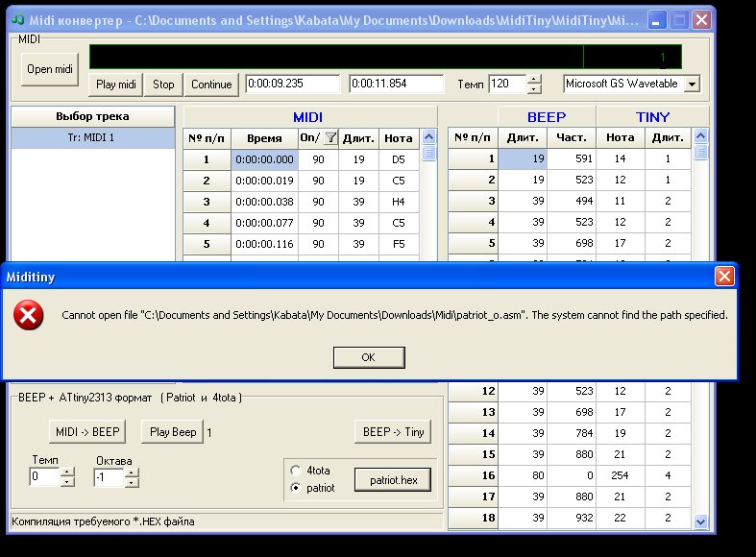Select the patriot radio button
This screenshot has width=756, height=557.
click(295, 488)
